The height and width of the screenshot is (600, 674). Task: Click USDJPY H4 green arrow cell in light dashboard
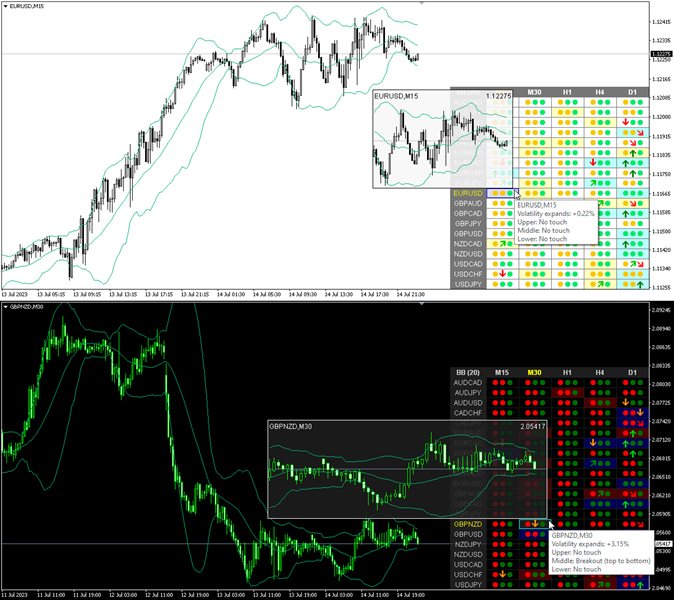tap(600, 284)
